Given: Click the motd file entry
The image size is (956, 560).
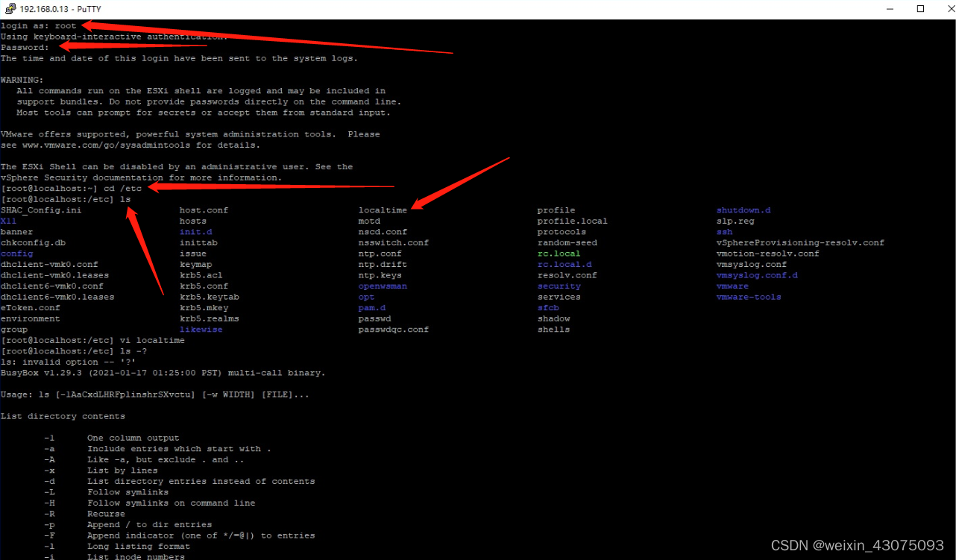Looking at the screenshot, I should (x=369, y=221).
